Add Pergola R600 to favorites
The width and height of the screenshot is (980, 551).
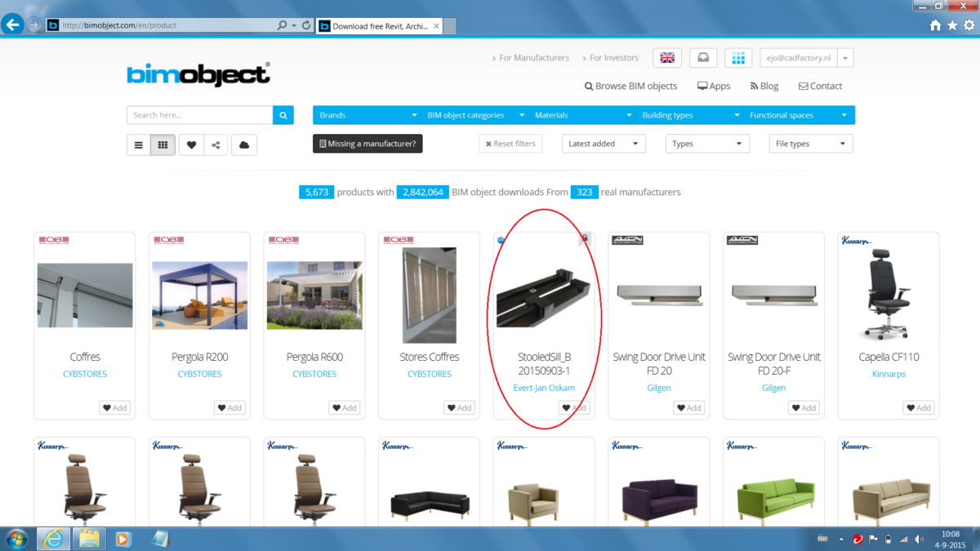point(344,408)
